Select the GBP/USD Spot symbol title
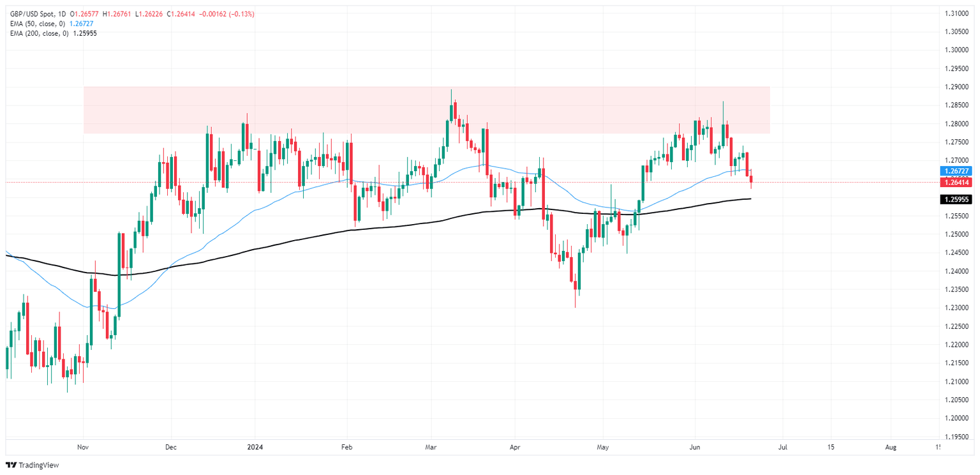Image resolution: width=980 pixels, height=475 pixels. point(31,14)
